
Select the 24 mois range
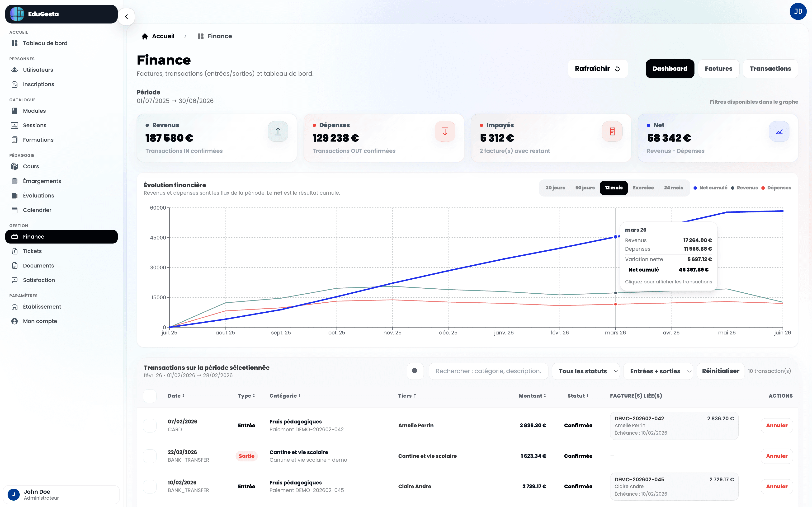point(674,188)
